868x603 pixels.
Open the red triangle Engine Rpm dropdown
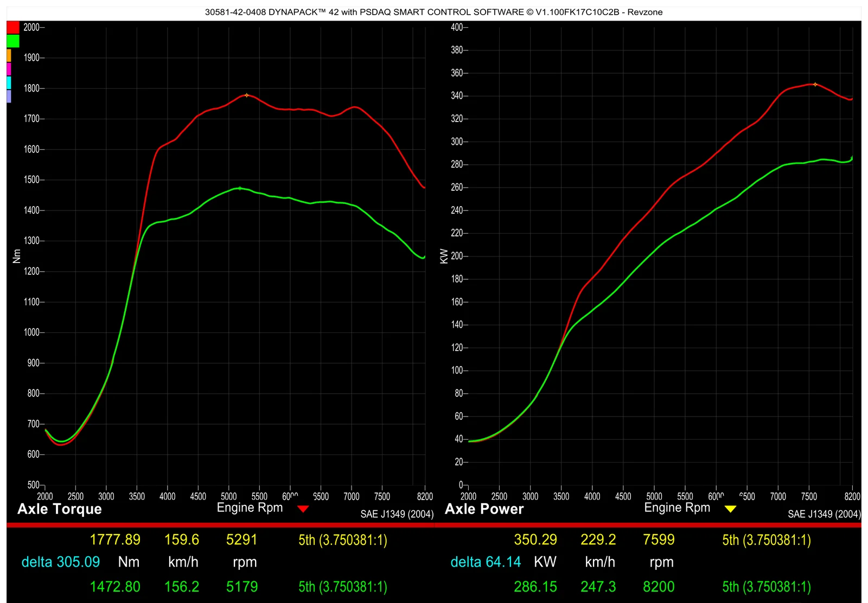click(x=303, y=509)
